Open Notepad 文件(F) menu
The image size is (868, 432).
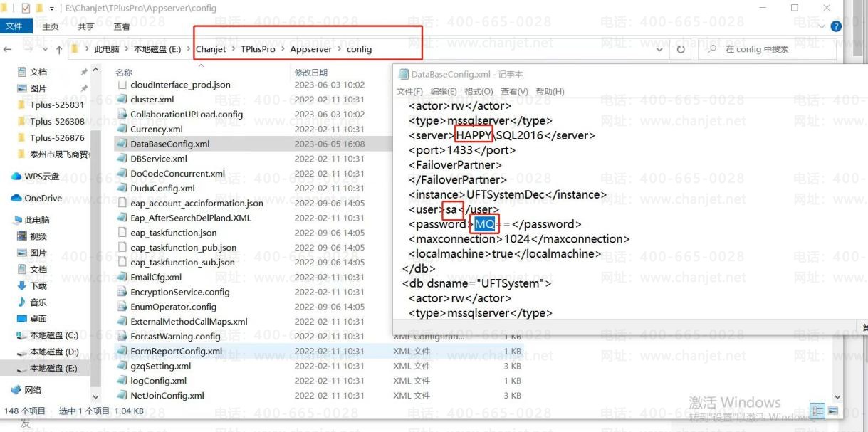pyautogui.click(x=409, y=92)
